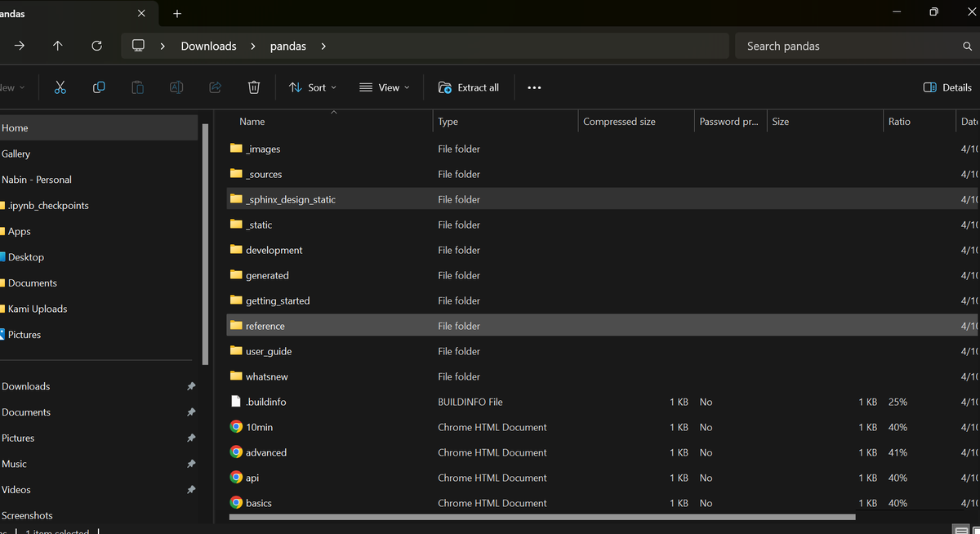Switch to list view layout icon in status bar
This screenshot has height=534, width=980.
coord(960,531)
